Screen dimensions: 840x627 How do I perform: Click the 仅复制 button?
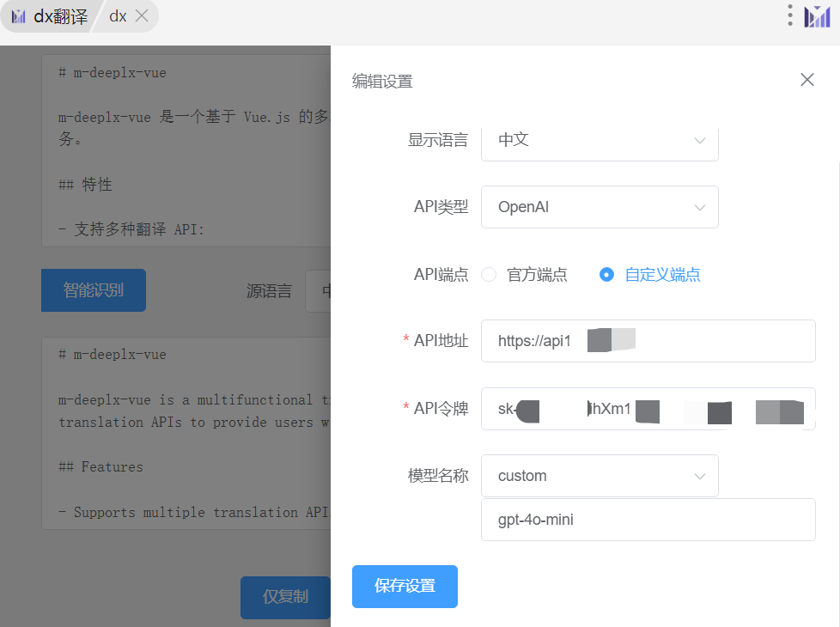pyautogui.click(x=285, y=597)
